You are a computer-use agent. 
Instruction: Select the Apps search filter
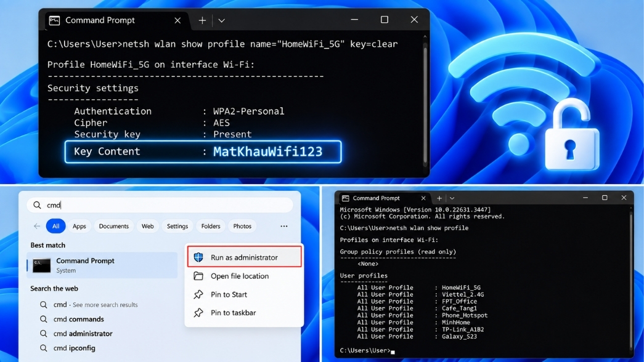[79, 226]
